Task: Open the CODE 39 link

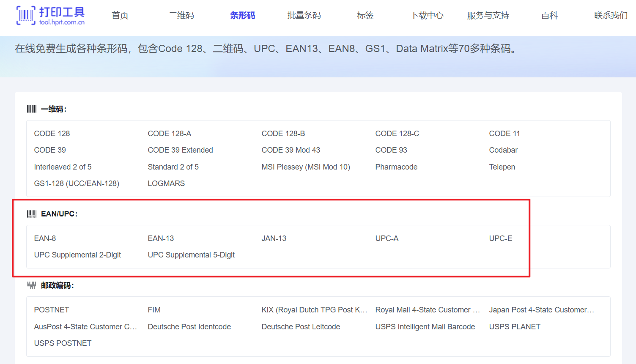Action: [x=50, y=150]
